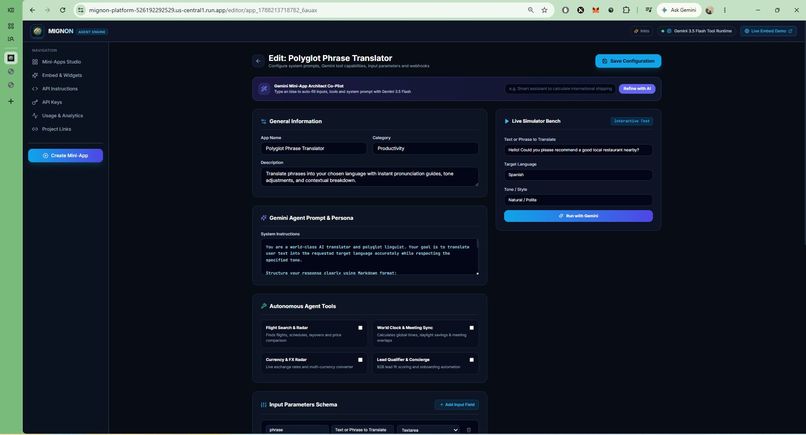Click the Mignon logo icon in header
The height and width of the screenshot is (435, 806).
pos(37,31)
